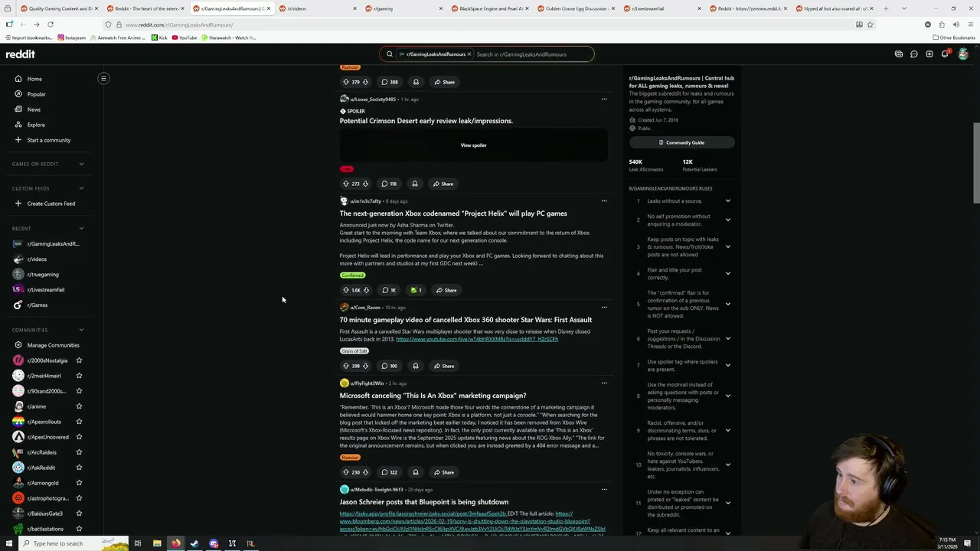Screen dimensions: 980x551
Task: Open post titled Microsoft canceling This Is An Xbox
Action: 433,396
